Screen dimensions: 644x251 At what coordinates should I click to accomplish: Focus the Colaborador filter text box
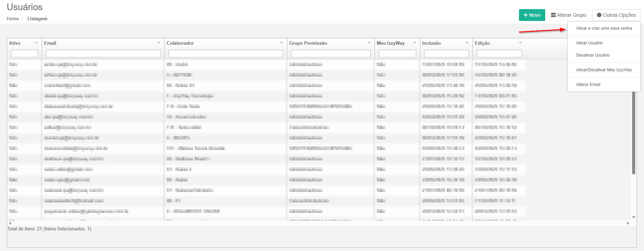coord(226,53)
